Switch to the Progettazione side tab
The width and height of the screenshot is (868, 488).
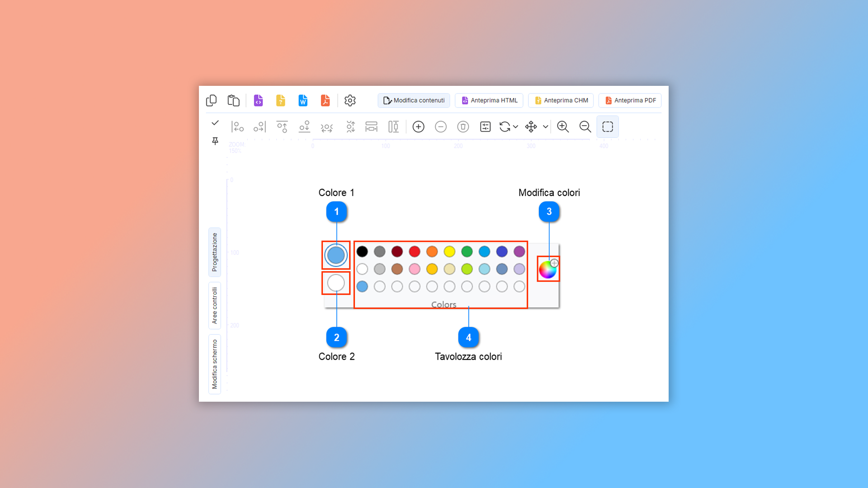coord(215,252)
